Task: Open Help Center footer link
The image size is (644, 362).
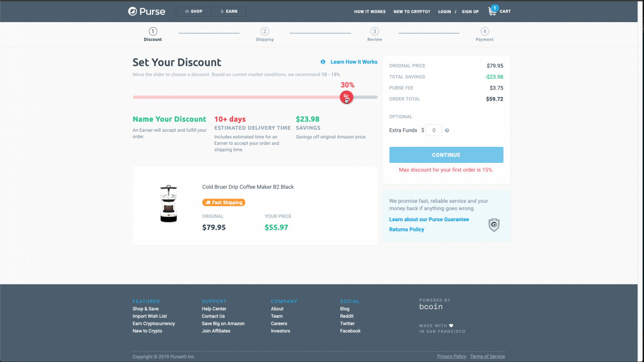Action: pyautogui.click(x=214, y=309)
